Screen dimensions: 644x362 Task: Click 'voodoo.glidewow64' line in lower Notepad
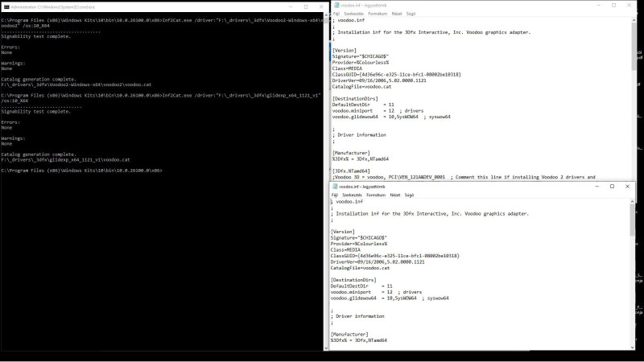tap(390, 298)
